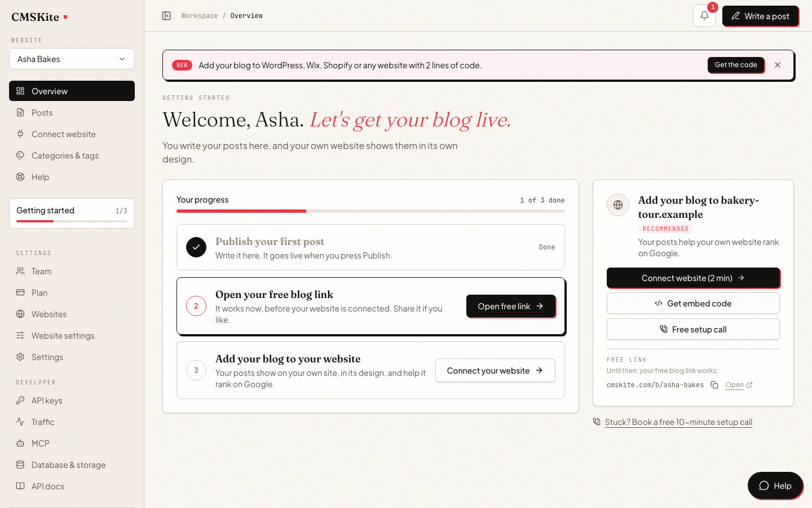The width and height of the screenshot is (812, 508).
Task: Copy the cmskite.com/b/asha-bakes link
Action: (714, 385)
